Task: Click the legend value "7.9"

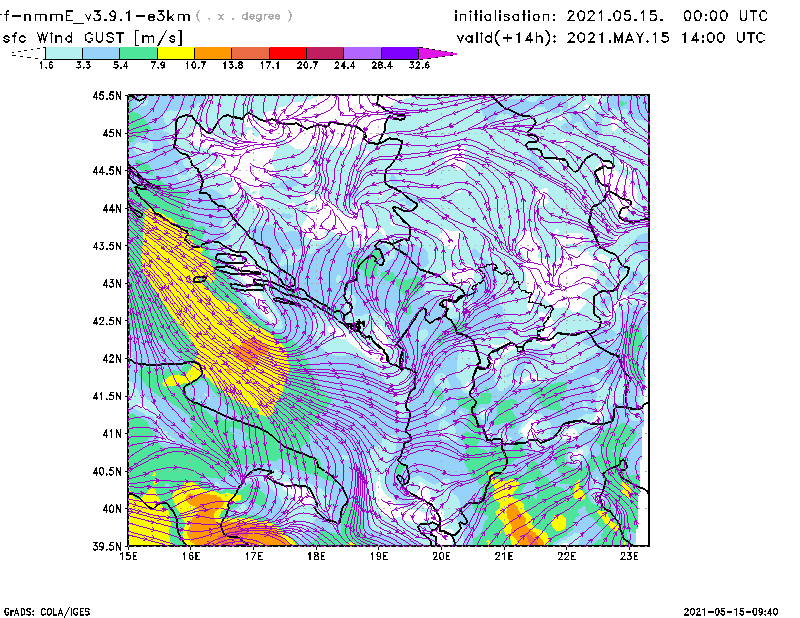Action: coord(158,65)
